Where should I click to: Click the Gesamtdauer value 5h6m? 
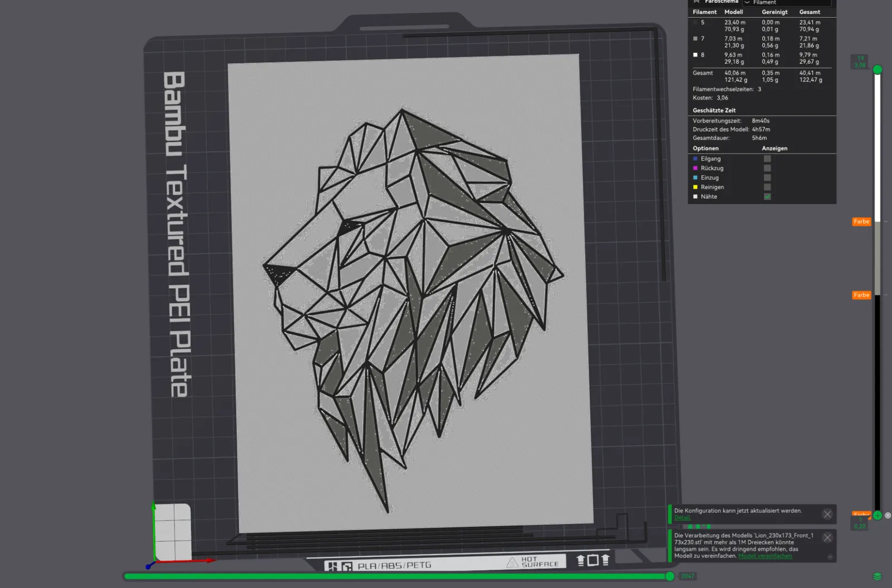point(759,138)
